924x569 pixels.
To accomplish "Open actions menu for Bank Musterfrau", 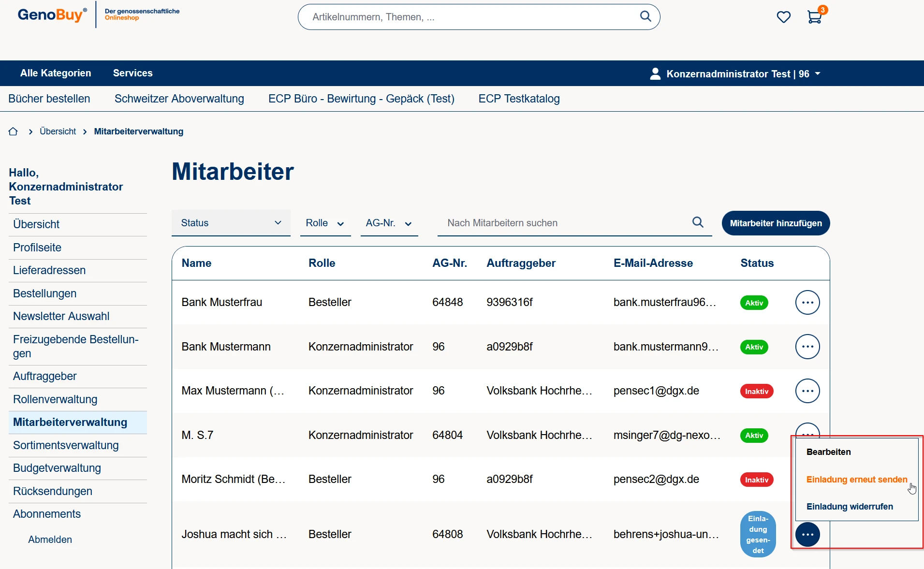I will (x=807, y=303).
